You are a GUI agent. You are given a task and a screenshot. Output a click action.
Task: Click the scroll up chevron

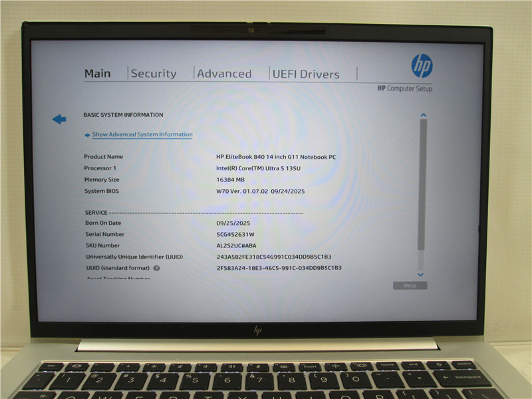point(423,115)
